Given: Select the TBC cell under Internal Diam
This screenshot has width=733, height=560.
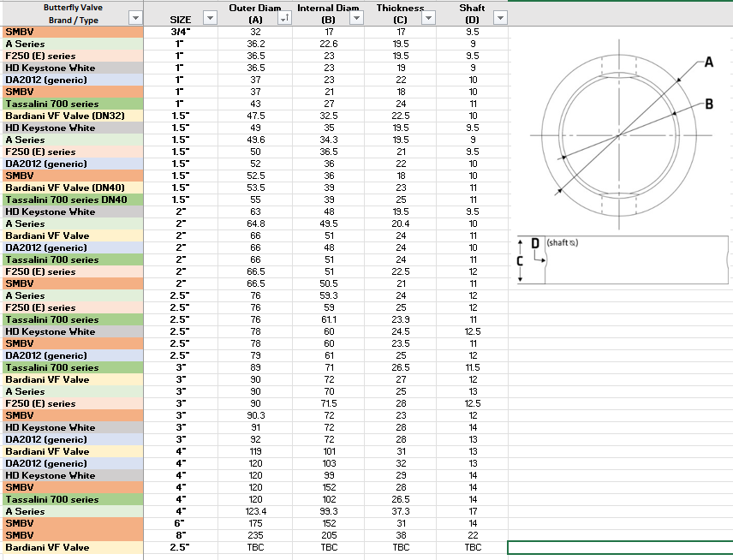Looking at the screenshot, I should click(329, 547).
